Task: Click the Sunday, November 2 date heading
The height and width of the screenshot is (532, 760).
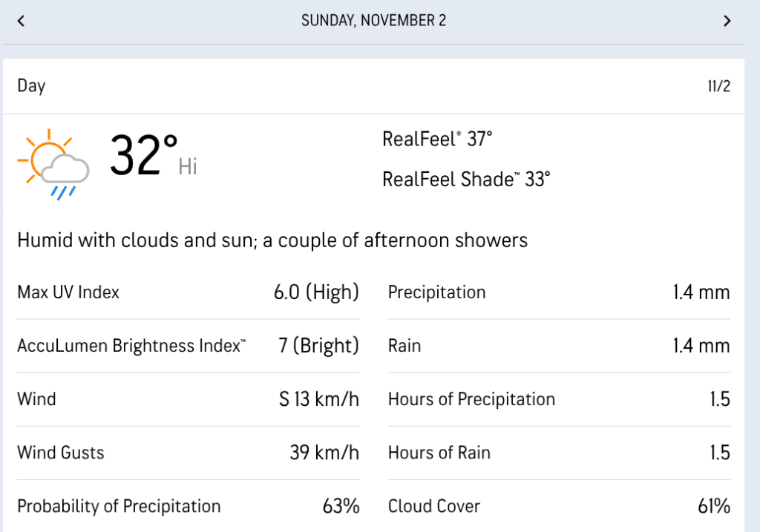Action: 373,21
